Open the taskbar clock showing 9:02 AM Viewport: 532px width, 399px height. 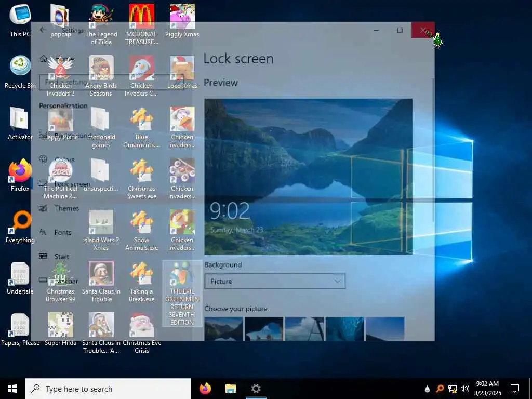click(x=487, y=389)
